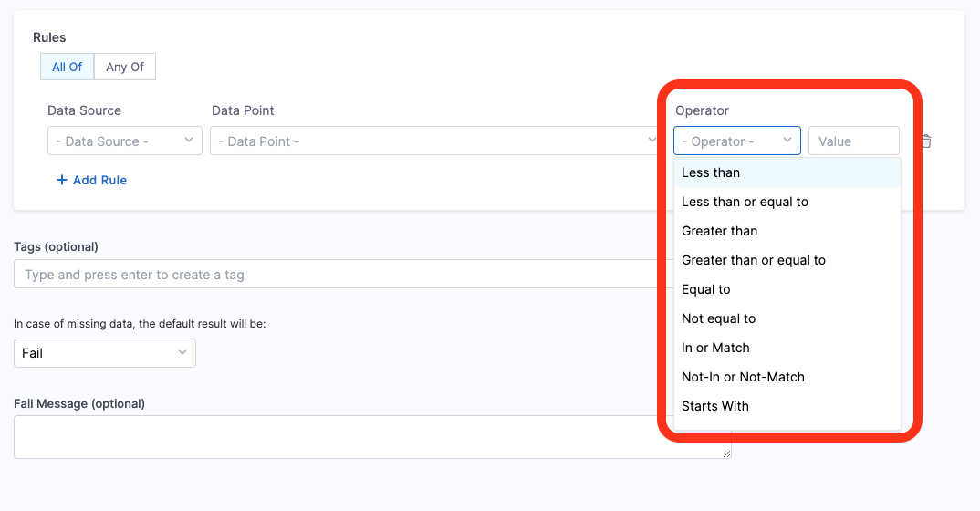Focus the rule Value input field
Viewport: 980px width, 511px height.
(853, 141)
